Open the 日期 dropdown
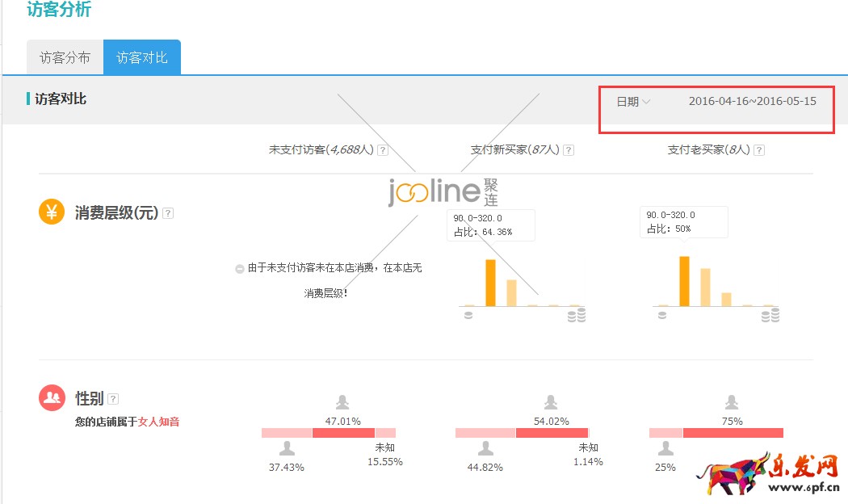Screen dimensions: 848x504 point(633,102)
